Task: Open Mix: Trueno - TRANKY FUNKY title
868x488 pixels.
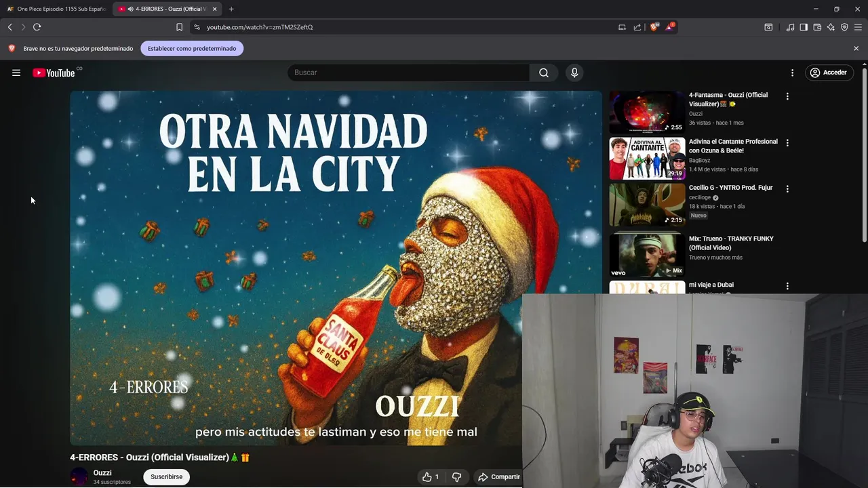Action: point(731,243)
